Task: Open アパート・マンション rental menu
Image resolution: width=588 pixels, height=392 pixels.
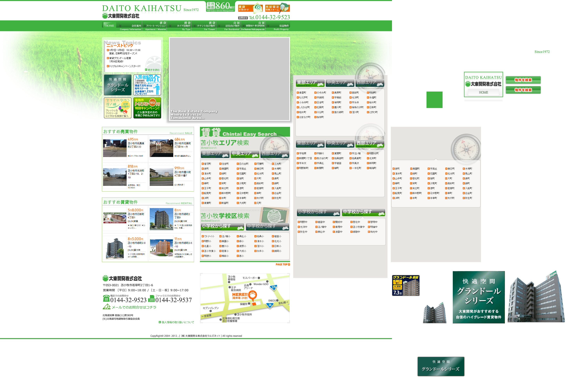Action: 155,26
